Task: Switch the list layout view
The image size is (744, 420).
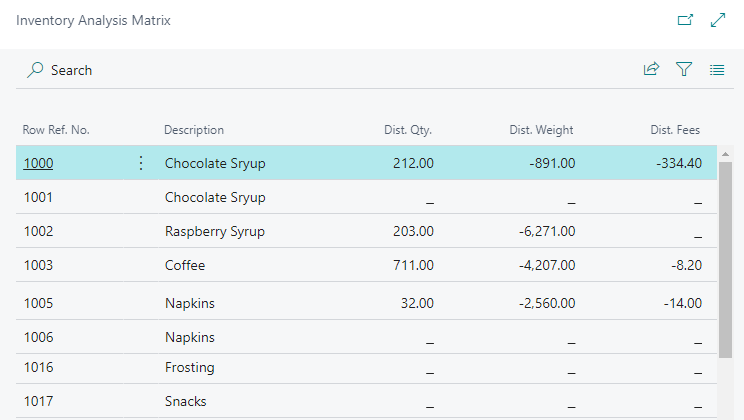Action: pos(716,70)
